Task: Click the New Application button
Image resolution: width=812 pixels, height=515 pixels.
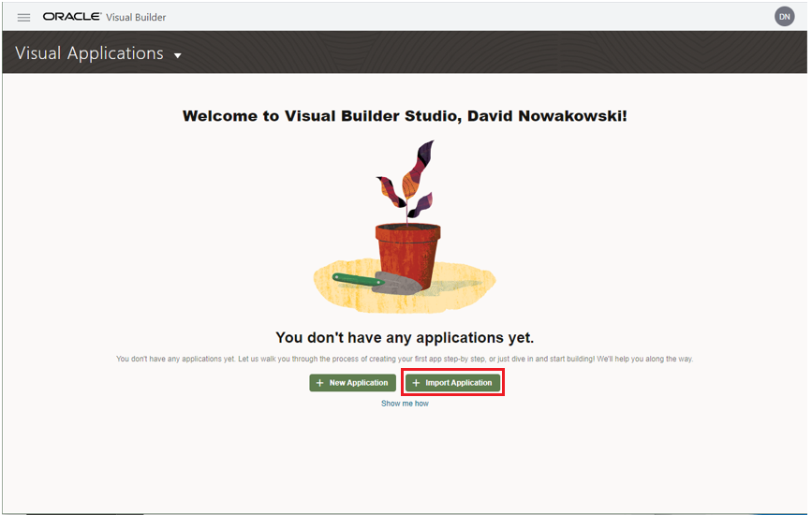Action: click(353, 383)
